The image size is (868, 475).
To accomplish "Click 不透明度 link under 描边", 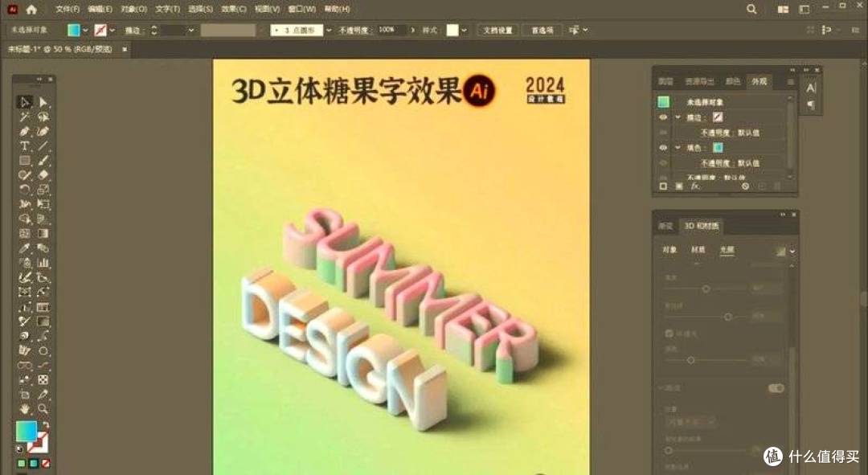I will point(715,133).
